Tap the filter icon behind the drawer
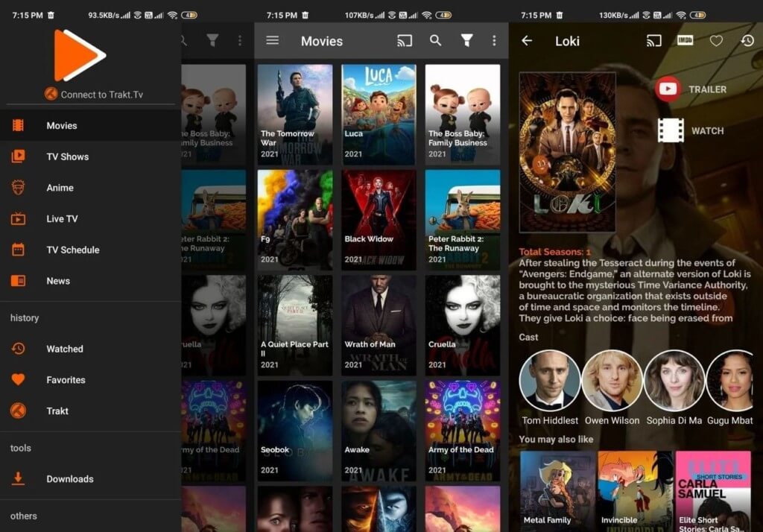 click(212, 40)
